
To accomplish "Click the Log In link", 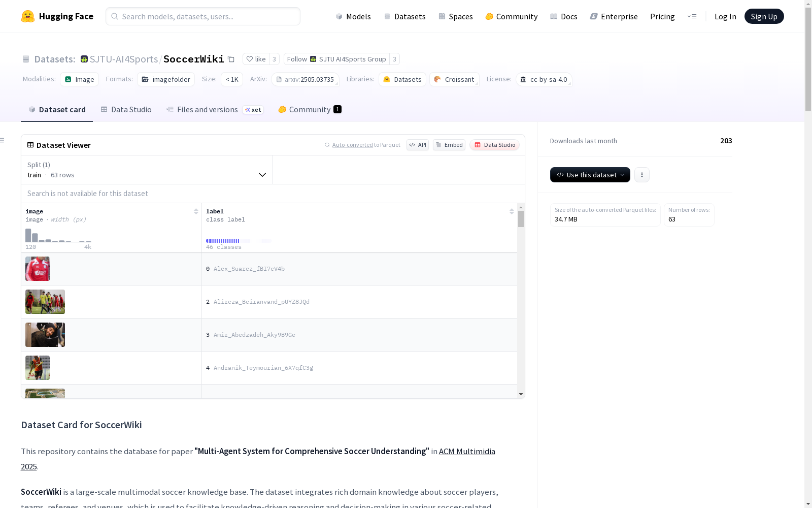I will 725,16.
